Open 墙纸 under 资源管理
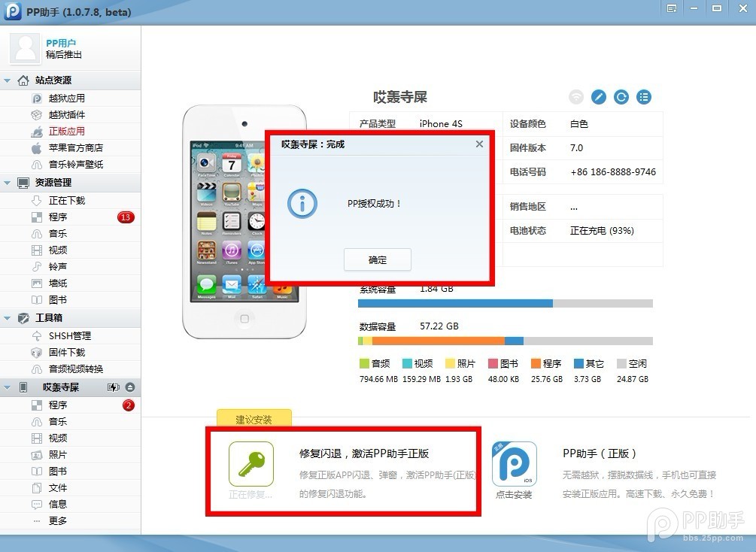 (57, 284)
